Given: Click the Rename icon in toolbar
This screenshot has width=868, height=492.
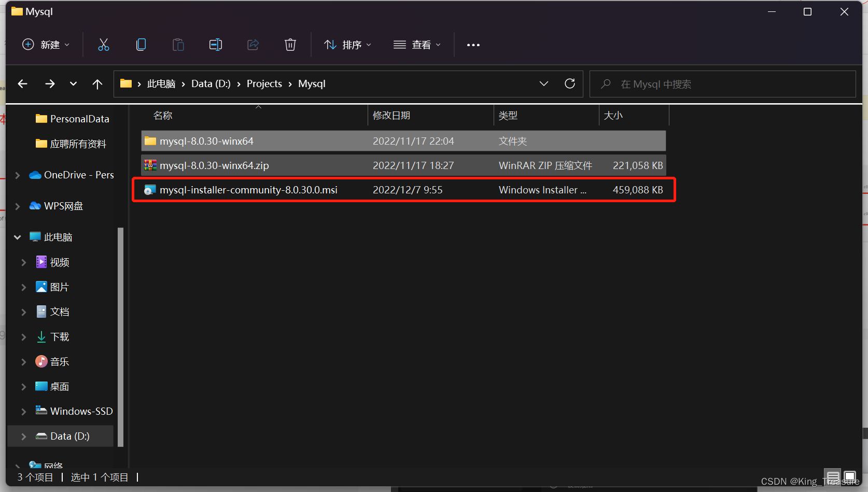Looking at the screenshot, I should click(216, 45).
